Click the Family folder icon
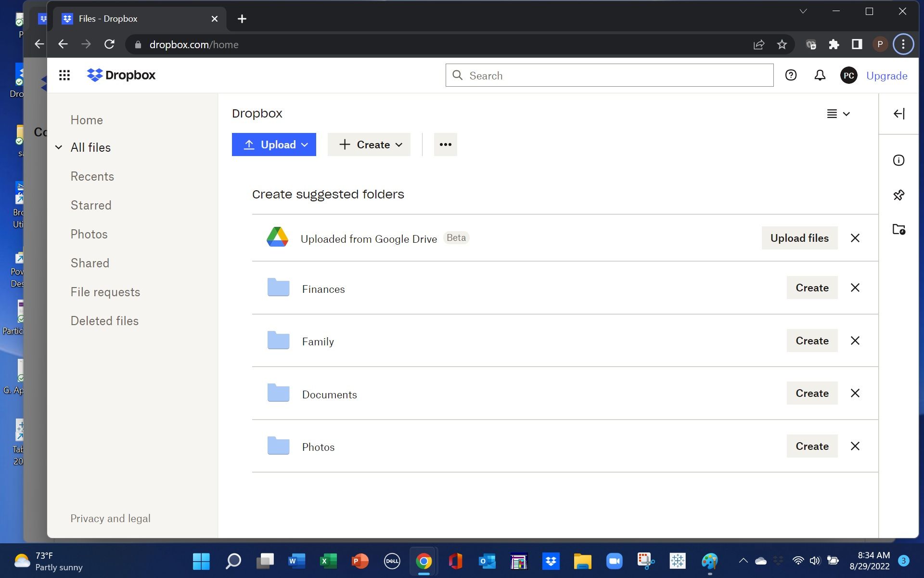The height and width of the screenshot is (578, 924). coord(278,340)
